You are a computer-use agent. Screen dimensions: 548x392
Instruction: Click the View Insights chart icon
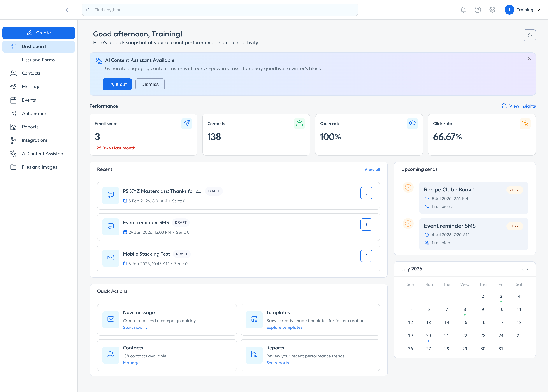504,106
